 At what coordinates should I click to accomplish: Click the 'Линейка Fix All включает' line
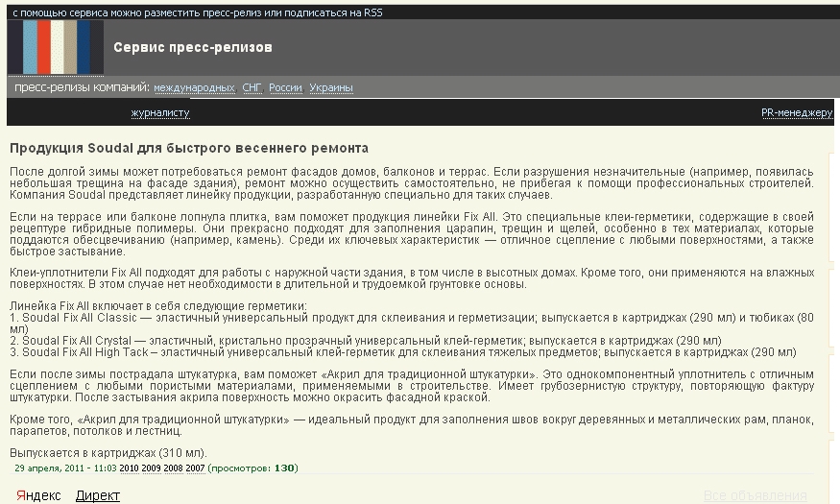pos(158,306)
